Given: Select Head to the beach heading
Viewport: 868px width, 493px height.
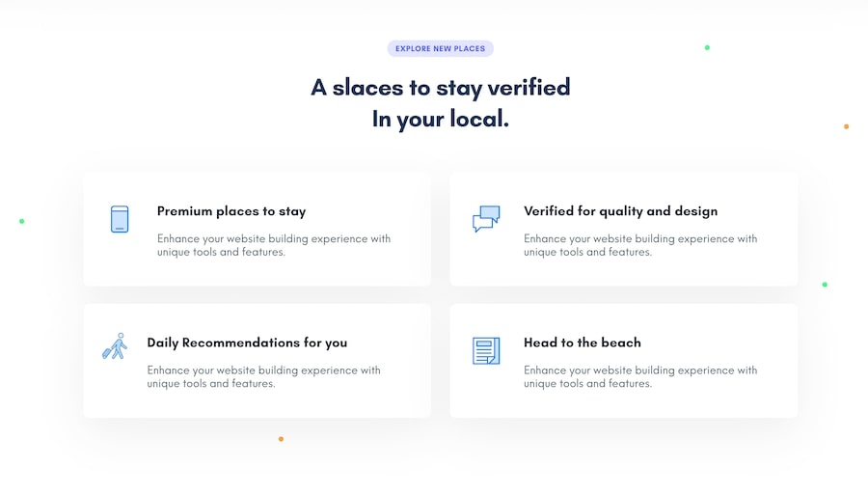Looking at the screenshot, I should point(582,342).
